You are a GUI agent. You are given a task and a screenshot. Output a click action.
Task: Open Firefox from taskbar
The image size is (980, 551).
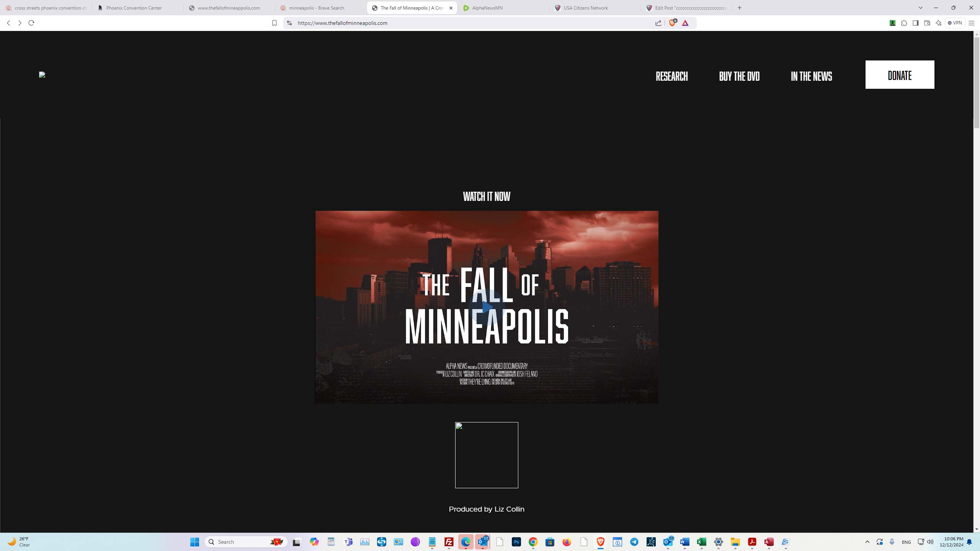coord(567,542)
